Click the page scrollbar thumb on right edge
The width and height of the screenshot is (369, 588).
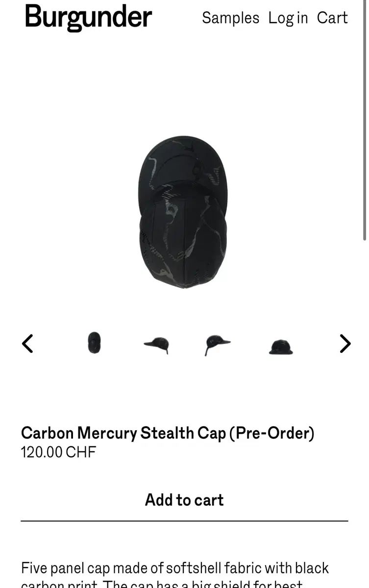click(x=364, y=120)
